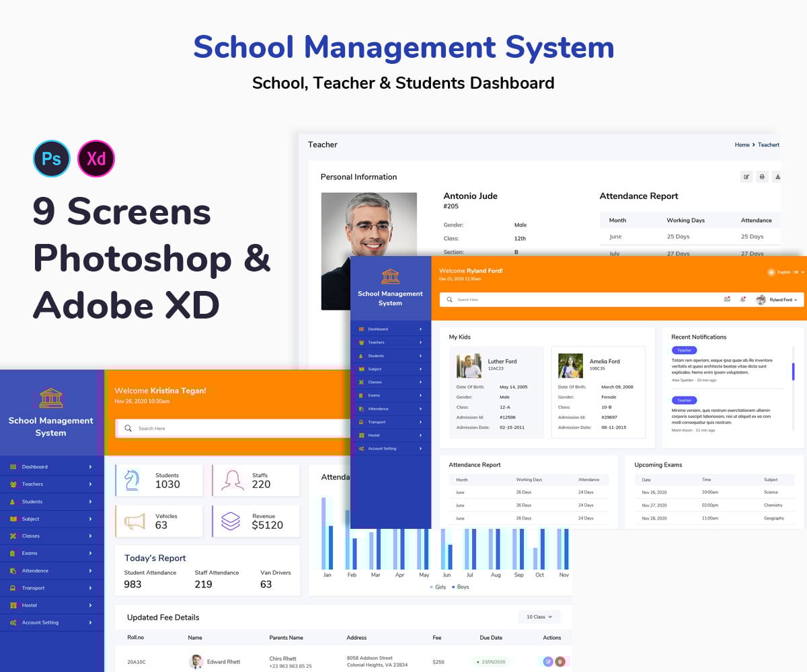The width and height of the screenshot is (807, 672).
Task: Open the notification bell in the header
Action: pyautogui.click(x=742, y=300)
